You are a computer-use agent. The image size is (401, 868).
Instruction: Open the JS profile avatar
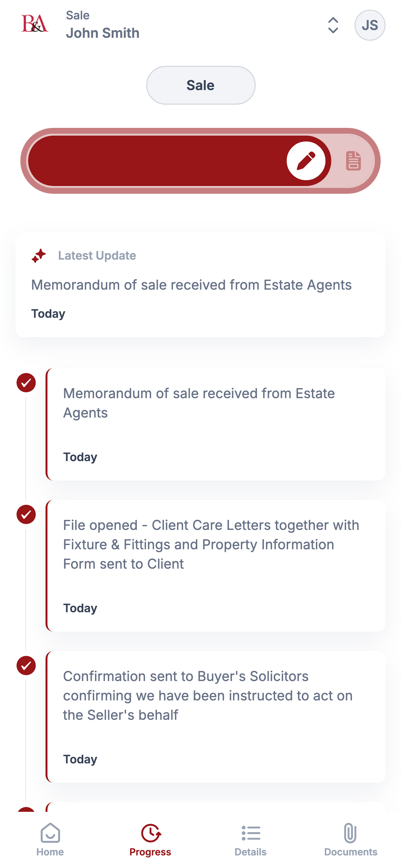click(370, 25)
